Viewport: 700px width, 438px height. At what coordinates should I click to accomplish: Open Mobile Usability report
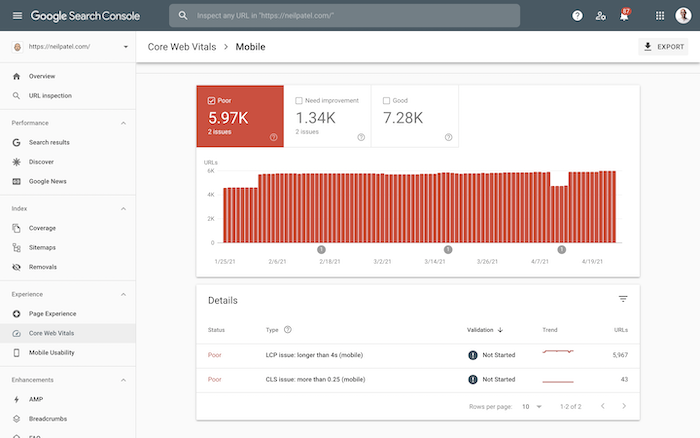(x=51, y=352)
